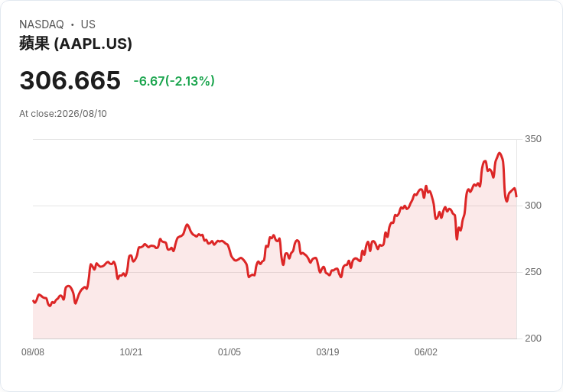
Task: Click the leftmost start of the price line
Action: coord(34,301)
